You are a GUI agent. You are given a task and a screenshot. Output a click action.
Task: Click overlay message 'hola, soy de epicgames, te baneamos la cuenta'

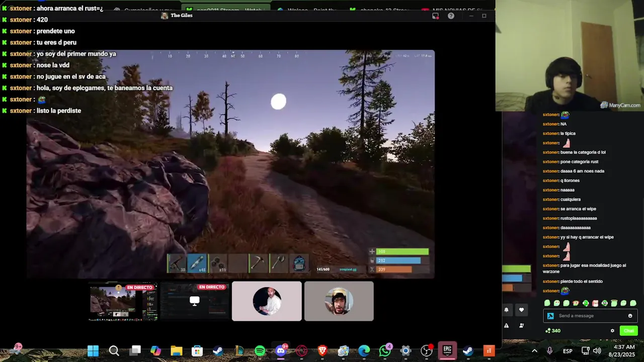105,88
